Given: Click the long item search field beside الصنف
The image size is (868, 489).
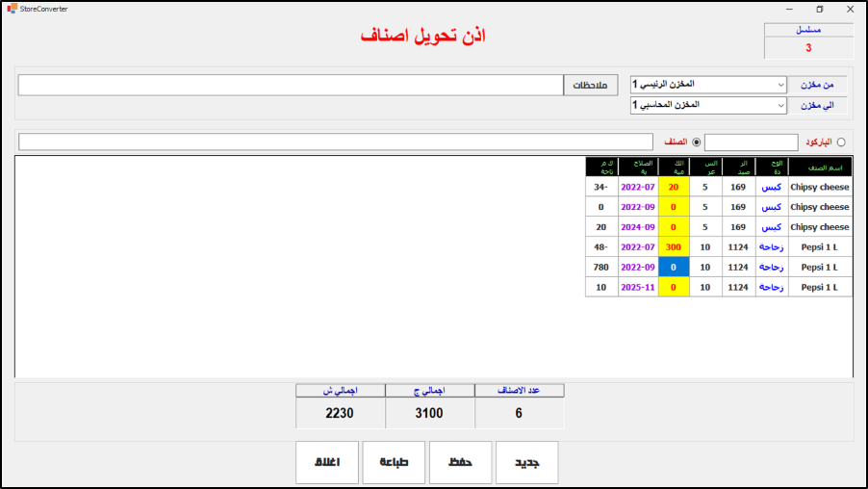Looking at the screenshot, I should pos(335,142).
